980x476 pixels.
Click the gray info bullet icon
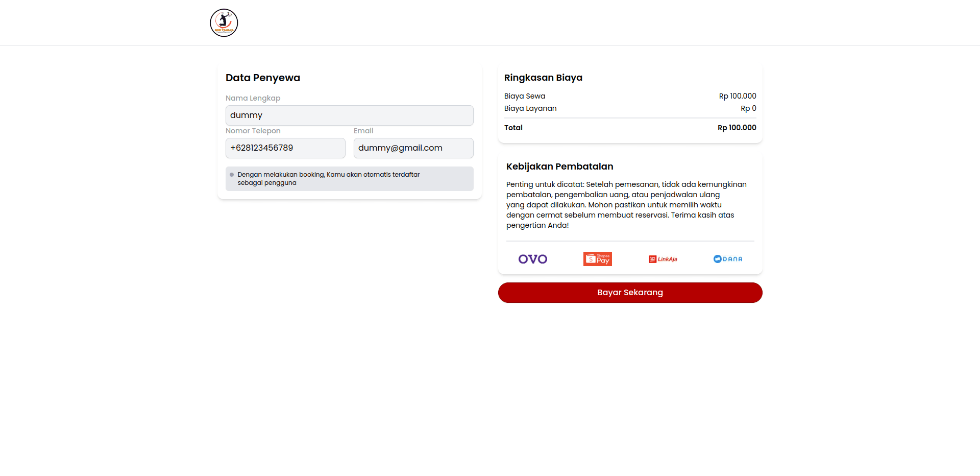pyautogui.click(x=232, y=175)
